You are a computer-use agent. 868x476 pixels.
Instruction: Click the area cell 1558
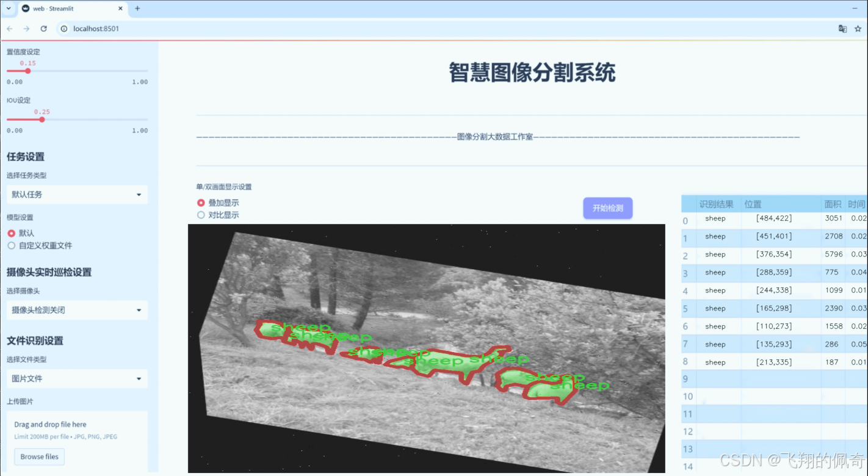click(x=833, y=326)
